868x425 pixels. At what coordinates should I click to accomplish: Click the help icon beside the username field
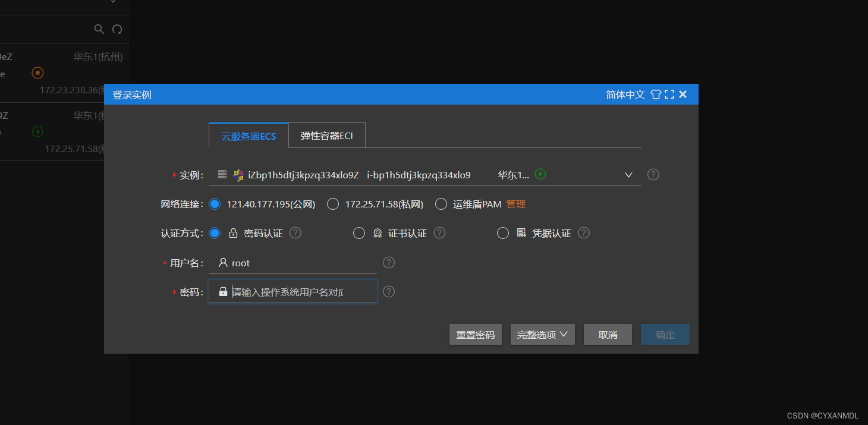389,263
